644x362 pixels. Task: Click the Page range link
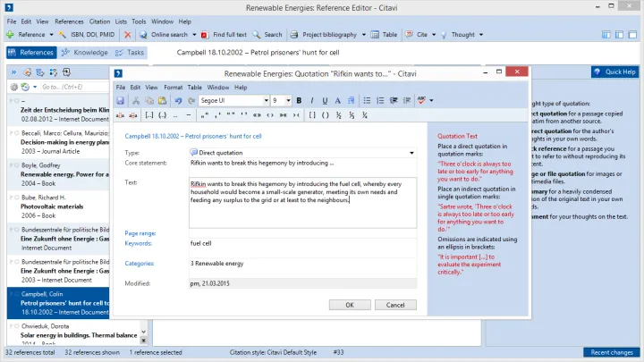click(x=140, y=233)
